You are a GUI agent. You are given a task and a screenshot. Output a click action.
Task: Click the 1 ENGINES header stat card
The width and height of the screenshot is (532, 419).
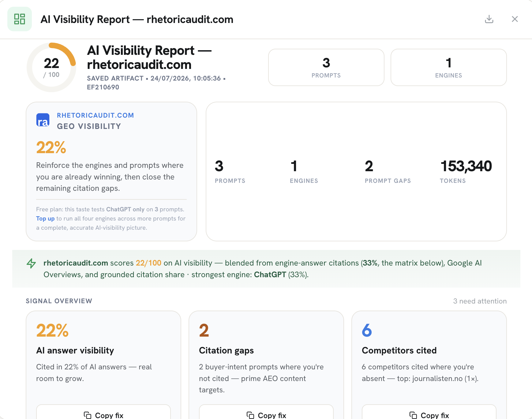[449, 67]
